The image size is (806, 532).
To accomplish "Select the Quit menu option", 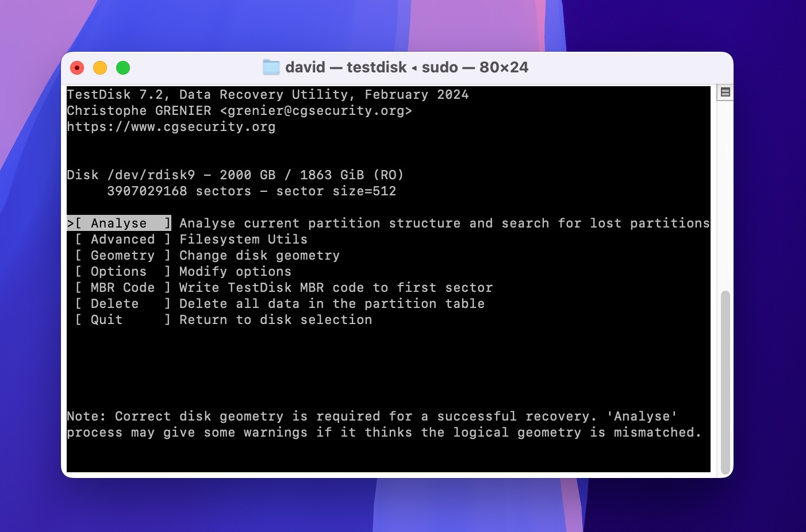I will [123, 319].
